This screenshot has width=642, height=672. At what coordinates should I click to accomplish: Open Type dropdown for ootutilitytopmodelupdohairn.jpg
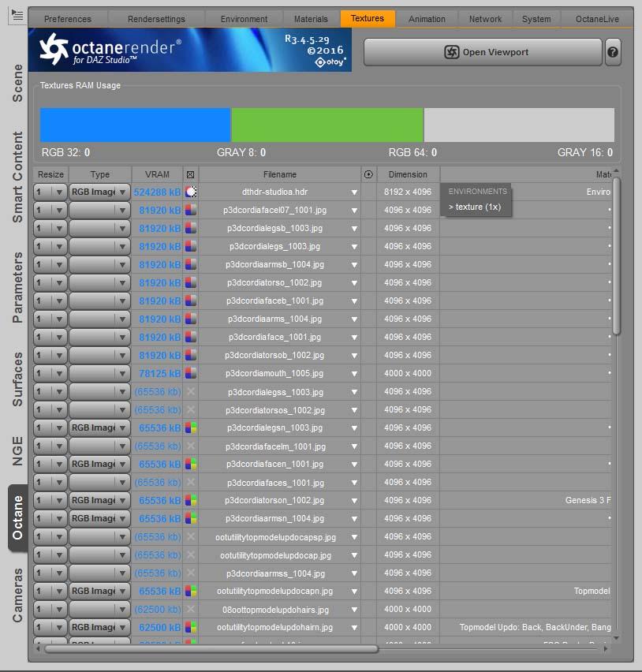[x=99, y=627]
